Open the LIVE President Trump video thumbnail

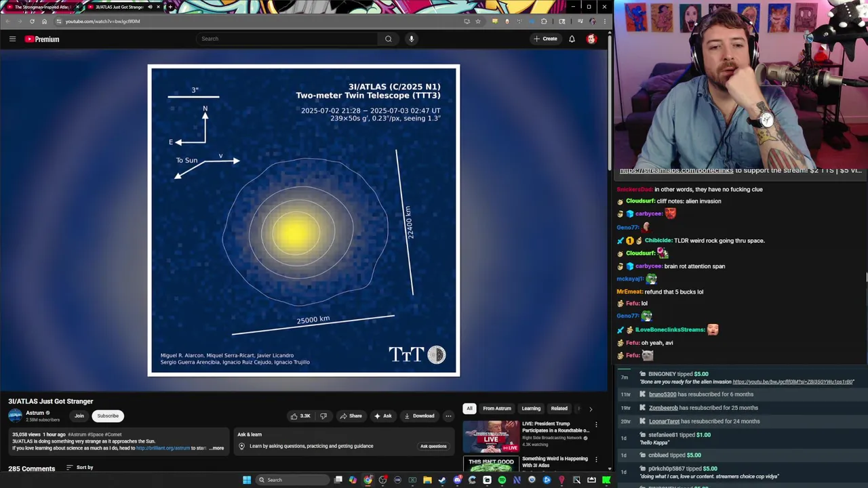click(x=491, y=436)
